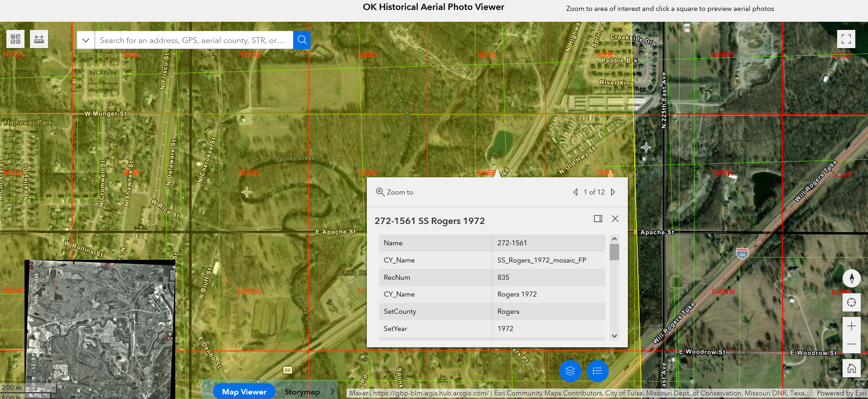
Task: Click the popup scrollbar thumb
Action: pyautogui.click(x=614, y=252)
